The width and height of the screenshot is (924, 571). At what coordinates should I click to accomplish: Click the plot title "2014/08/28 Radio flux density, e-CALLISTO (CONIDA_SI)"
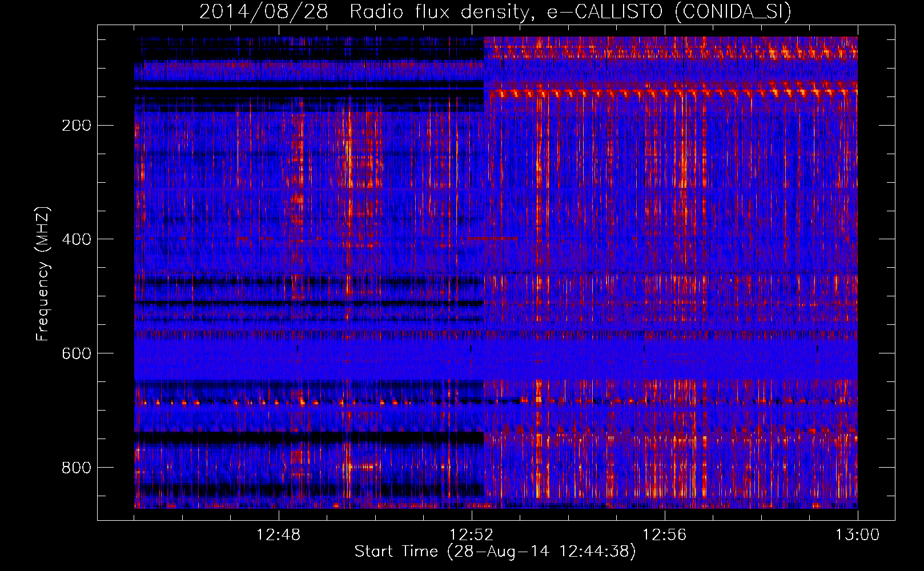click(495, 11)
